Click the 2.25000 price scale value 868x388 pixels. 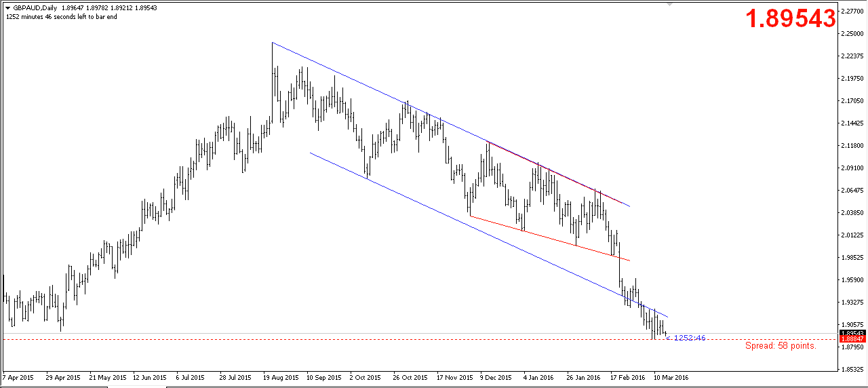[852, 33]
